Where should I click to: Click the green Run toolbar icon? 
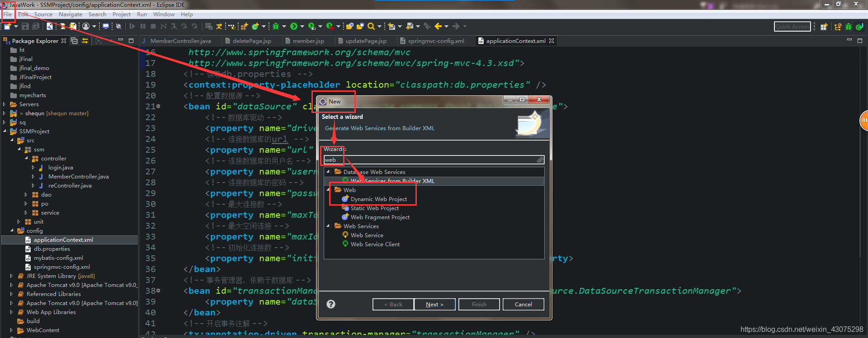[x=294, y=26]
